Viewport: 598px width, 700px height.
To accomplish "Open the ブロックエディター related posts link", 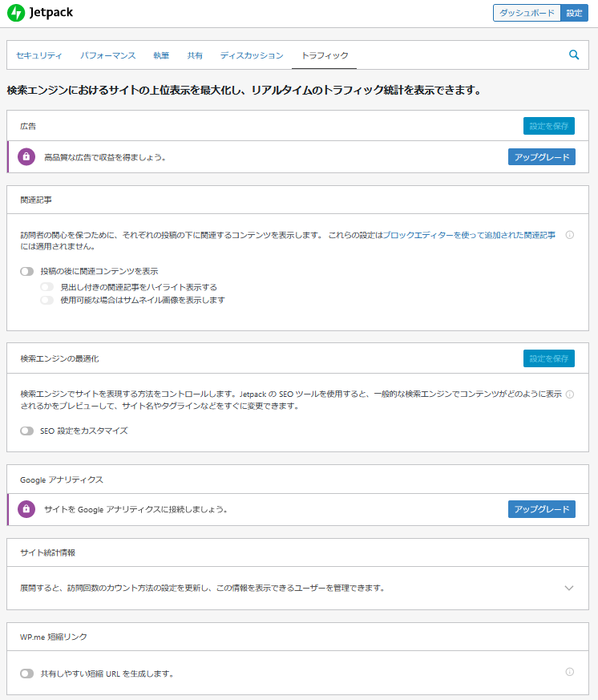I will point(469,235).
